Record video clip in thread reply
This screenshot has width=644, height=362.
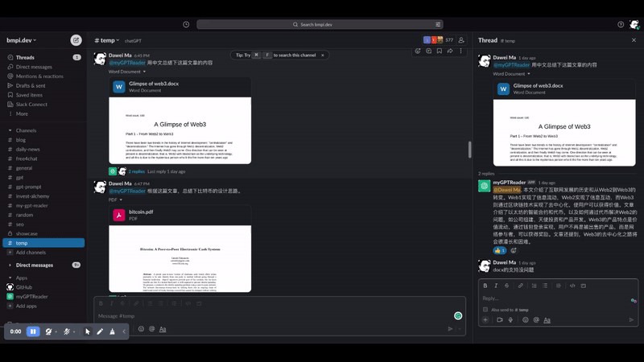point(499,319)
